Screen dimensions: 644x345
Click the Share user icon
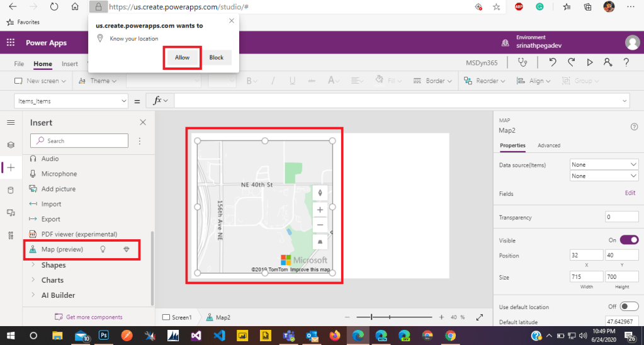(607, 62)
